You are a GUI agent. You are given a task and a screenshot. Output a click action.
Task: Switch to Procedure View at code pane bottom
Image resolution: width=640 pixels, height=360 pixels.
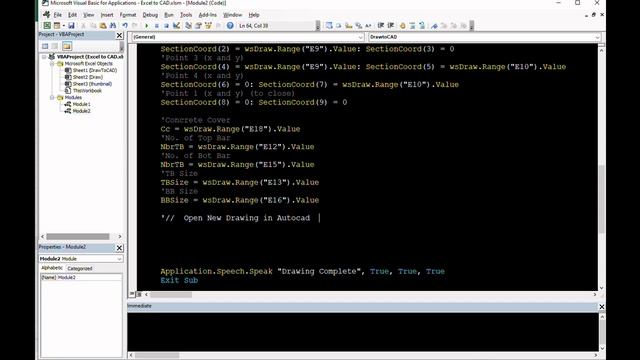(x=132, y=294)
